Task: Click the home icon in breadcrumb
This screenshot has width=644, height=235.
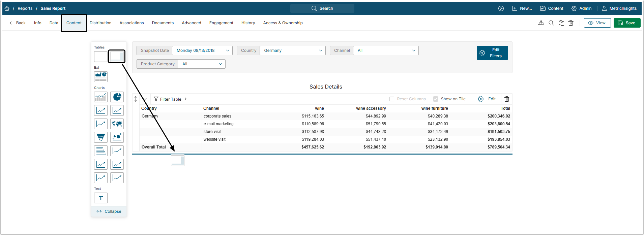Action: [7, 8]
